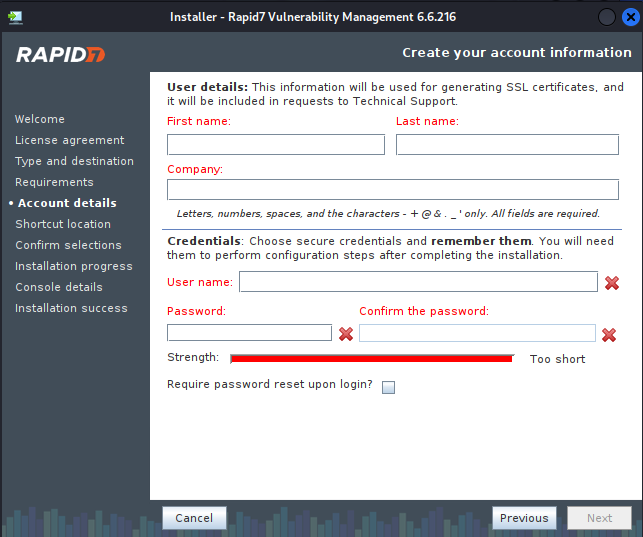Select the Installation progress step
The image size is (643, 537).
pyautogui.click(x=73, y=266)
